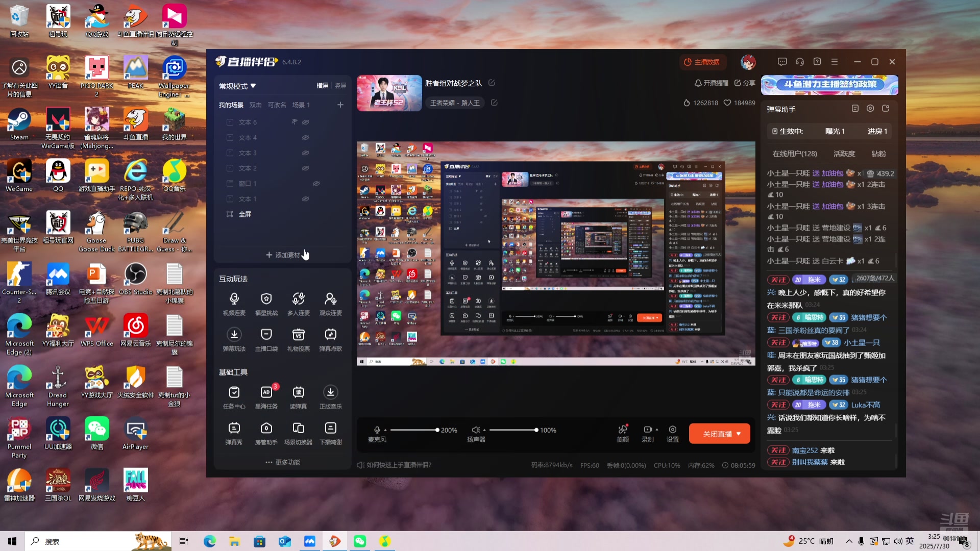Open 视频连麦 video co-stream feature
Image resolution: width=980 pixels, height=551 pixels.
point(234,304)
